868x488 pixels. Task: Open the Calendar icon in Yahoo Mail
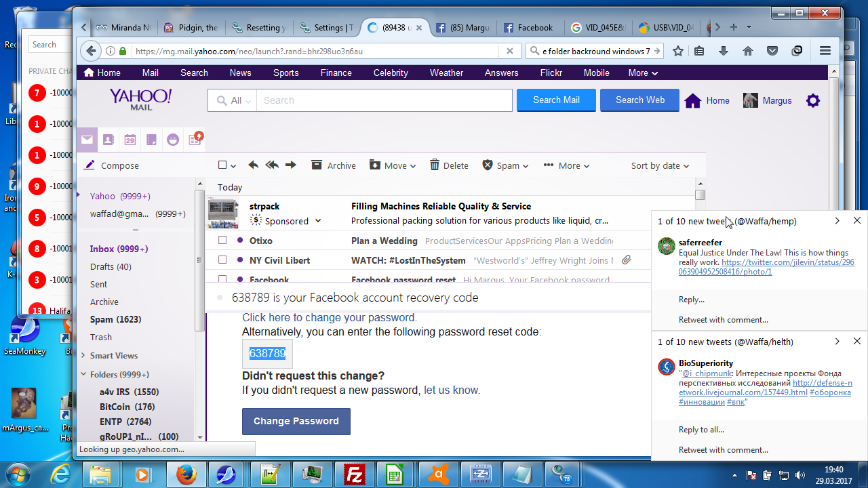click(130, 140)
